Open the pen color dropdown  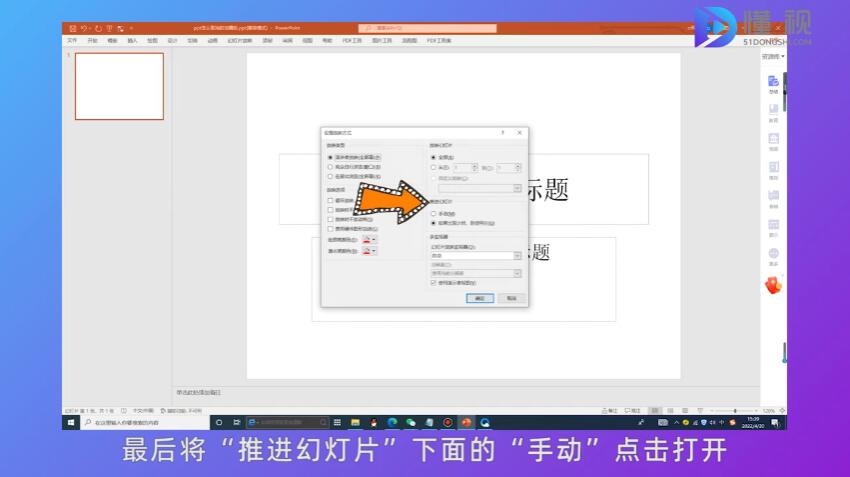click(x=370, y=240)
